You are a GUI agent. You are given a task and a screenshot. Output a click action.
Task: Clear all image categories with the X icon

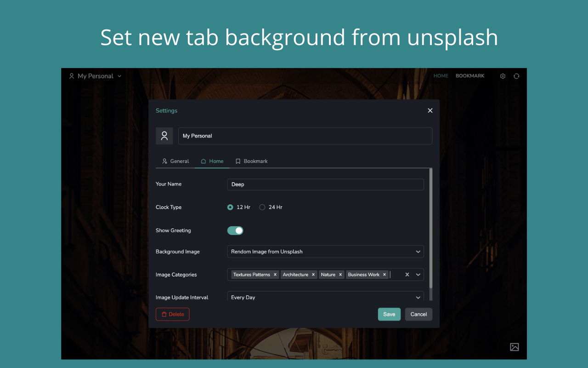[407, 274]
